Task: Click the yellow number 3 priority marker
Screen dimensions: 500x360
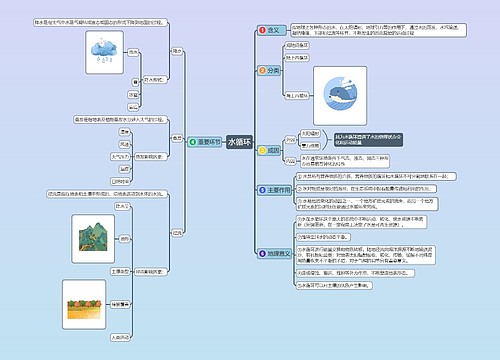Action: [262, 150]
